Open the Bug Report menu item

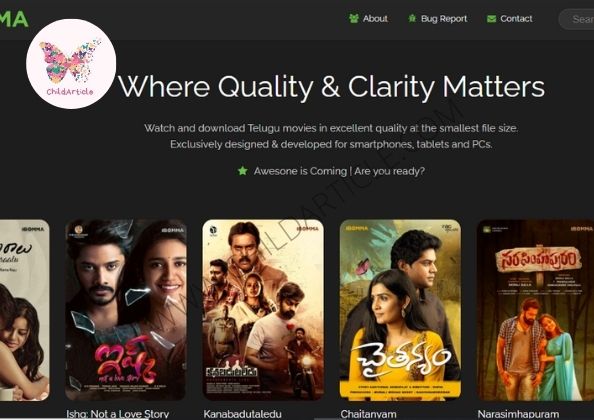[438, 19]
